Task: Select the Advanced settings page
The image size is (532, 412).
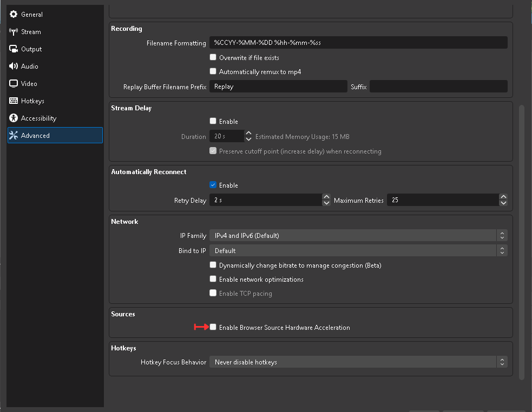Action: 55,135
